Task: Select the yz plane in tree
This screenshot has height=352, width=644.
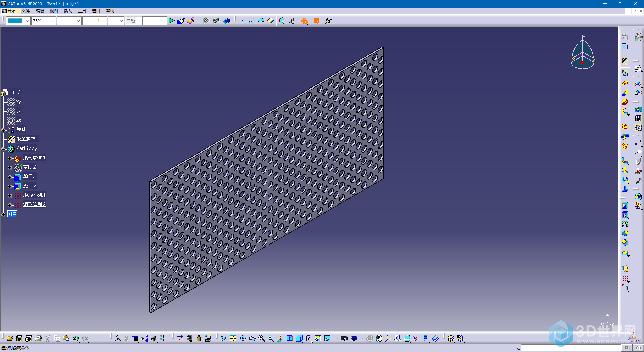Action: (x=18, y=111)
